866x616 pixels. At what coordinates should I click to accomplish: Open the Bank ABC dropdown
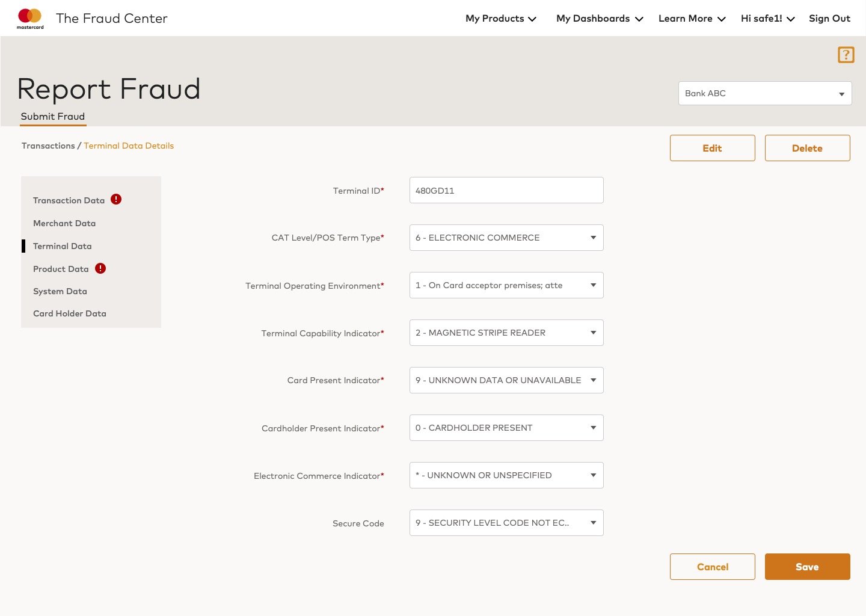(x=765, y=93)
